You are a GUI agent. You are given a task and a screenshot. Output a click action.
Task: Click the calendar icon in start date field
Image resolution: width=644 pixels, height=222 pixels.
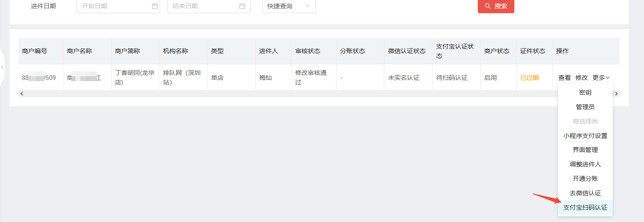pos(155,6)
